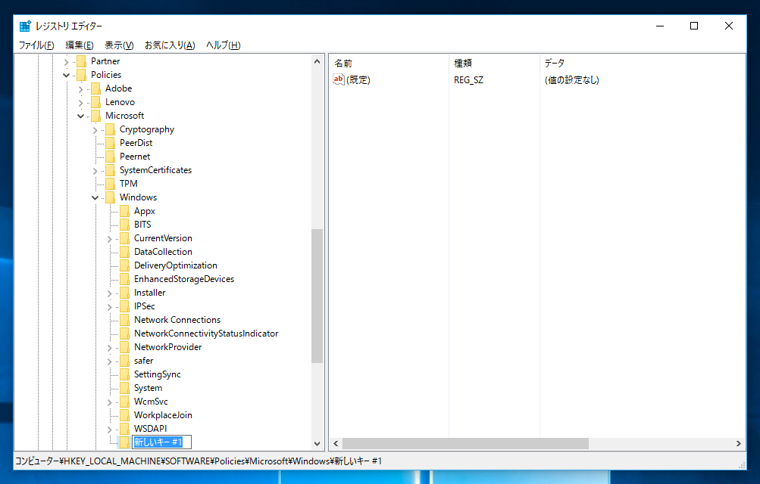Click the (値の設定なし) data cell
760x484 pixels.
pyautogui.click(x=571, y=80)
